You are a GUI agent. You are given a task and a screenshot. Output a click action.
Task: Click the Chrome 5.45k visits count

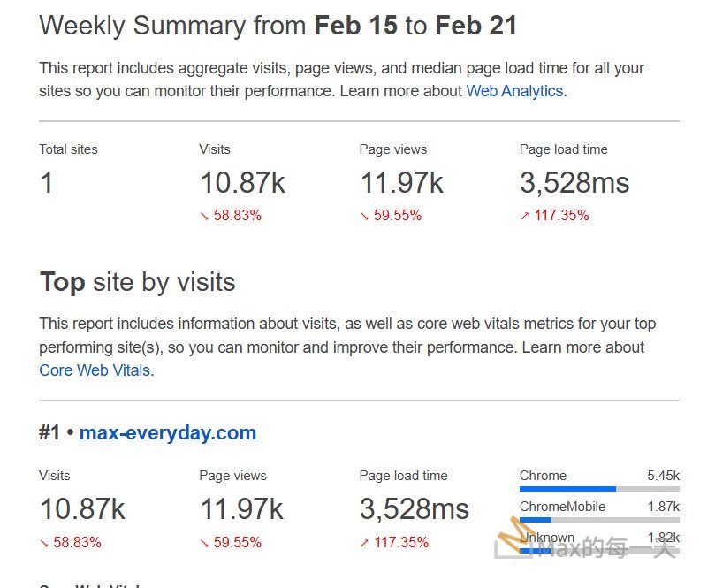662,476
